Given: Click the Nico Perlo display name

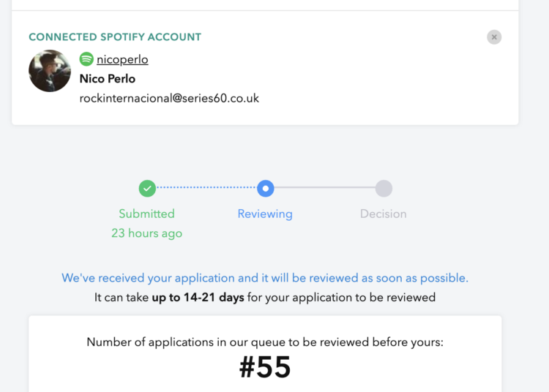Looking at the screenshot, I should (x=107, y=79).
